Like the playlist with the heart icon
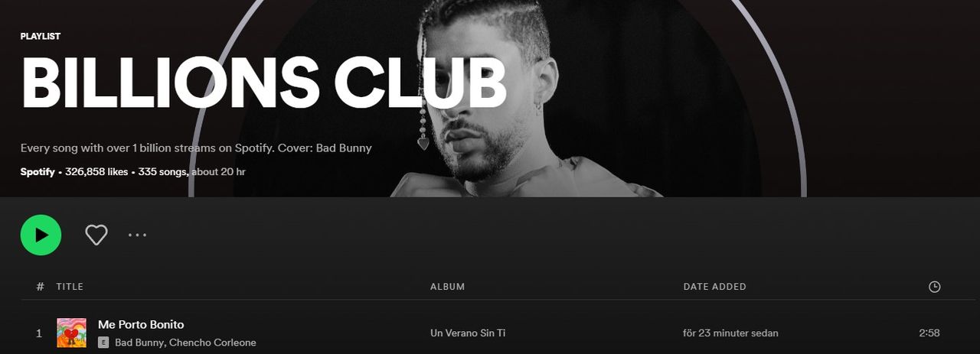The height and width of the screenshot is (354, 980). 96,235
